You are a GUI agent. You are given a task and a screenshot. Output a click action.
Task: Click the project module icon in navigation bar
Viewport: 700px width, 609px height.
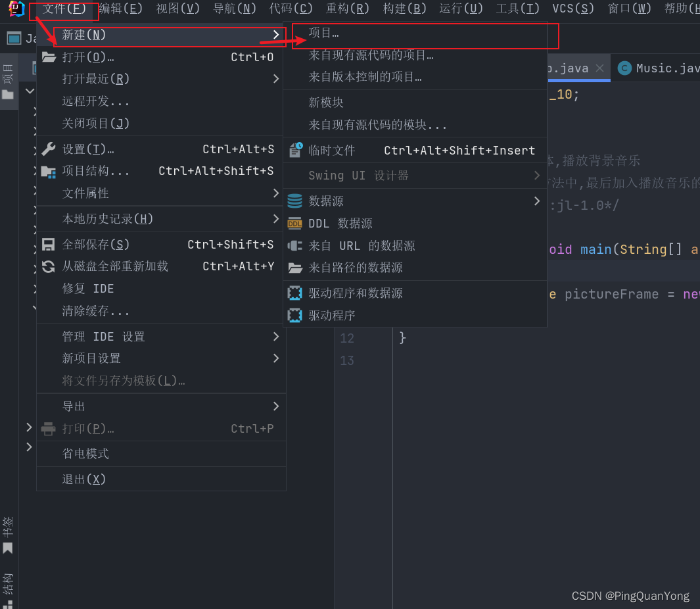(x=14, y=38)
